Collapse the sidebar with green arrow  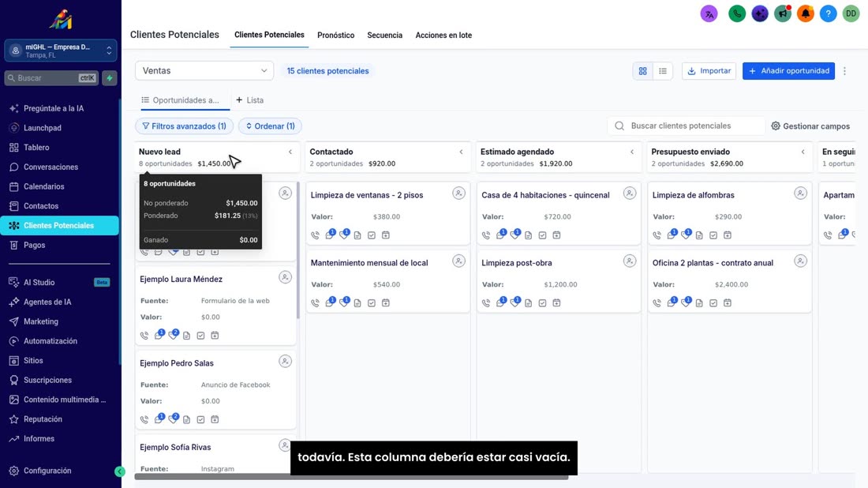tap(120, 471)
